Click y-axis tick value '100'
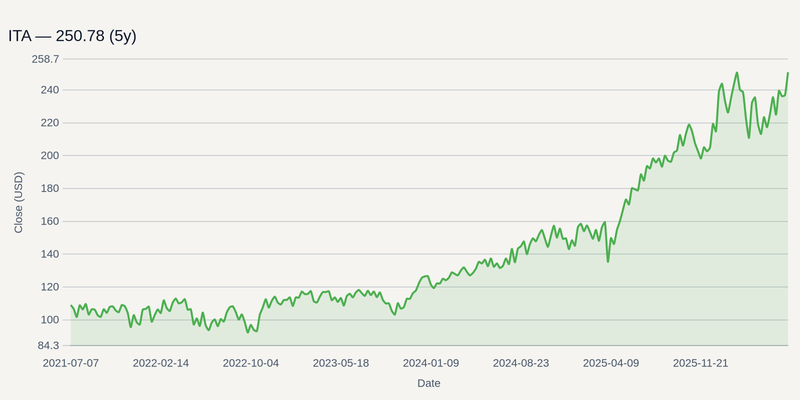The image size is (800, 400). tap(49, 320)
